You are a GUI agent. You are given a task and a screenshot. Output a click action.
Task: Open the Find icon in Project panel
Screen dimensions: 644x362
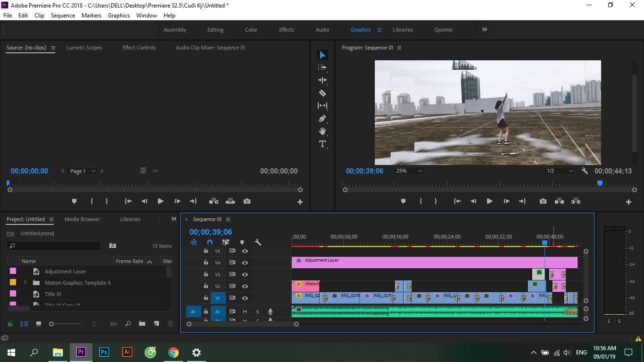click(128, 324)
